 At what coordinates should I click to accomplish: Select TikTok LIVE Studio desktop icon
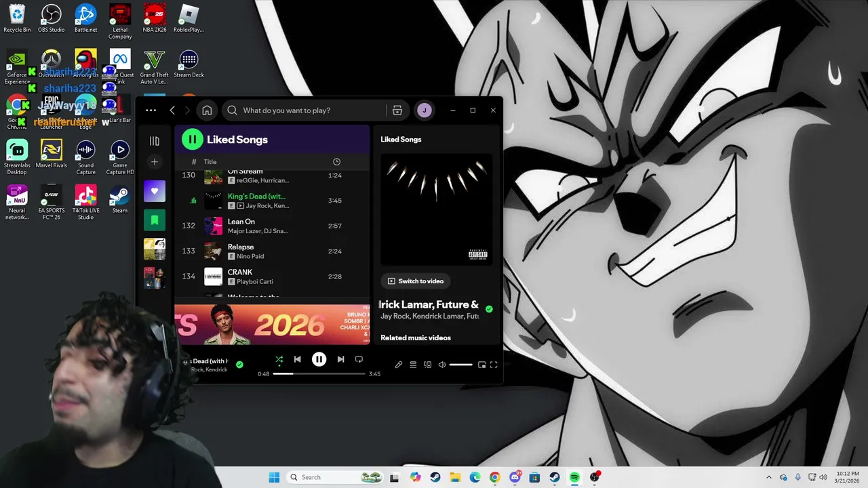[x=85, y=203]
